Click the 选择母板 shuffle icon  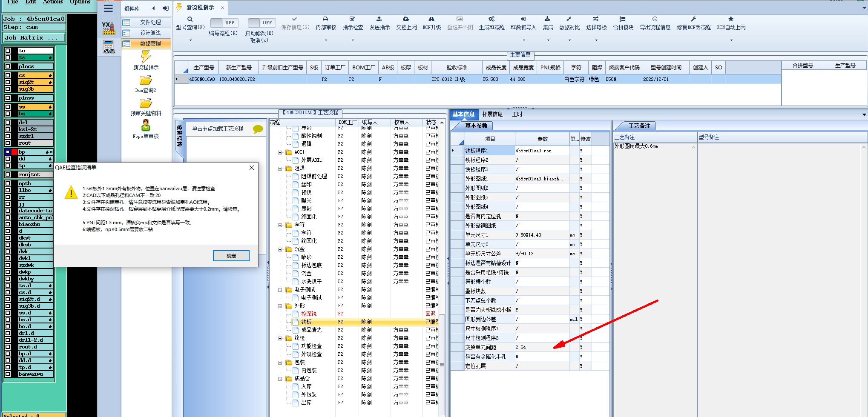[595, 19]
